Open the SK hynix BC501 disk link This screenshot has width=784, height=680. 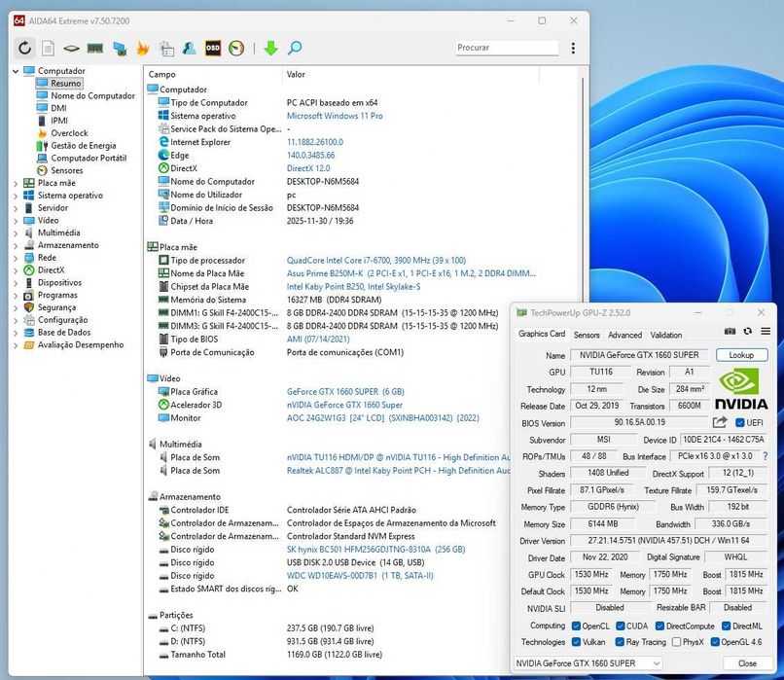pos(376,549)
